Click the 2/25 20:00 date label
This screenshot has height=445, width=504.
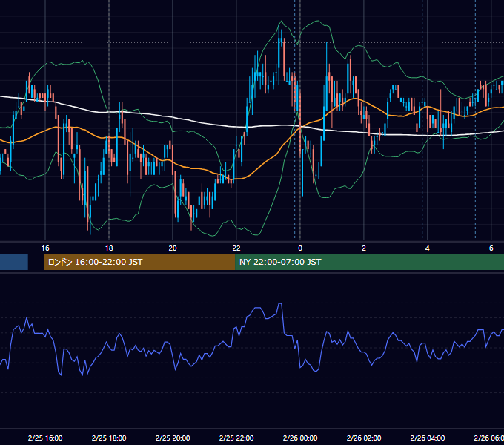(173, 438)
